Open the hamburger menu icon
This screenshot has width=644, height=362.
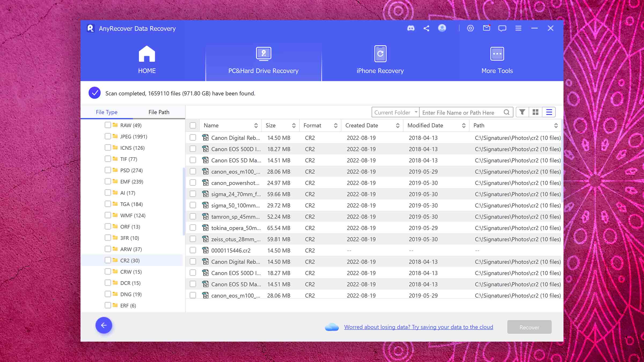tap(518, 28)
